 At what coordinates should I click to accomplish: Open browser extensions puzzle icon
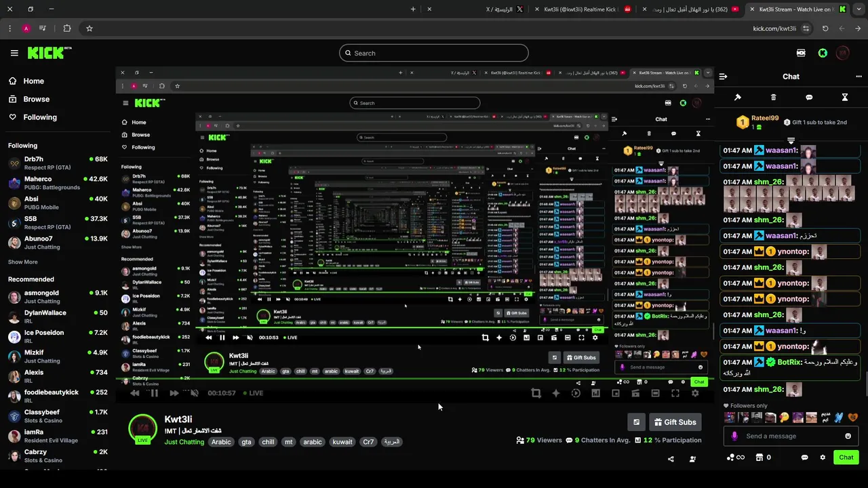tap(66, 28)
